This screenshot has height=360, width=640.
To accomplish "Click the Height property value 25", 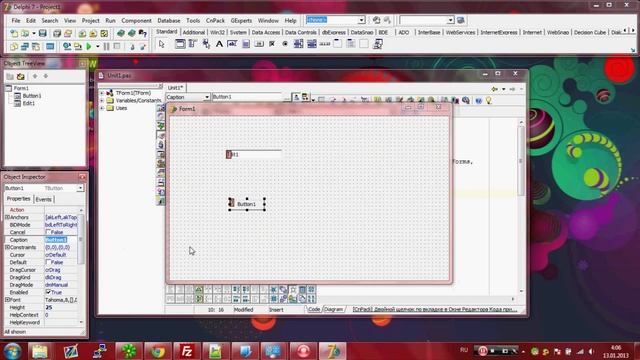I will coord(60,307).
